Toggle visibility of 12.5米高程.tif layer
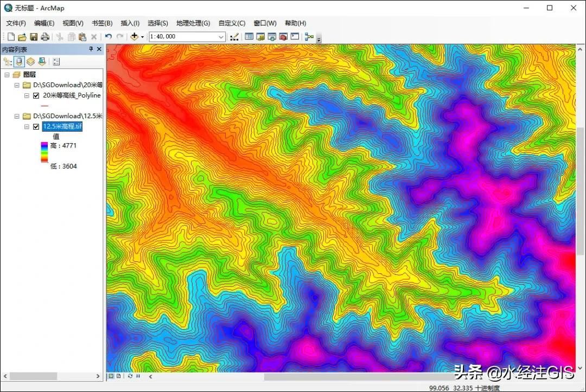This screenshot has height=392, width=586. point(36,126)
